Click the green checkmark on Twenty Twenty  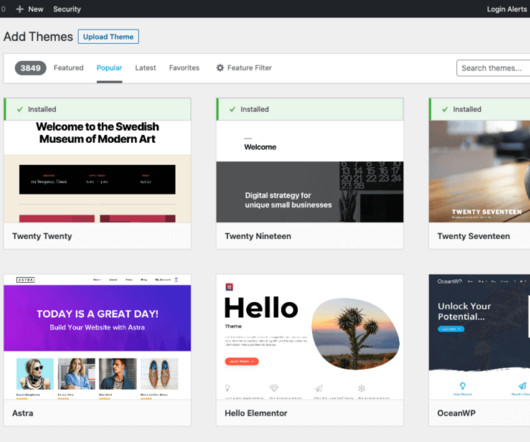pos(20,109)
